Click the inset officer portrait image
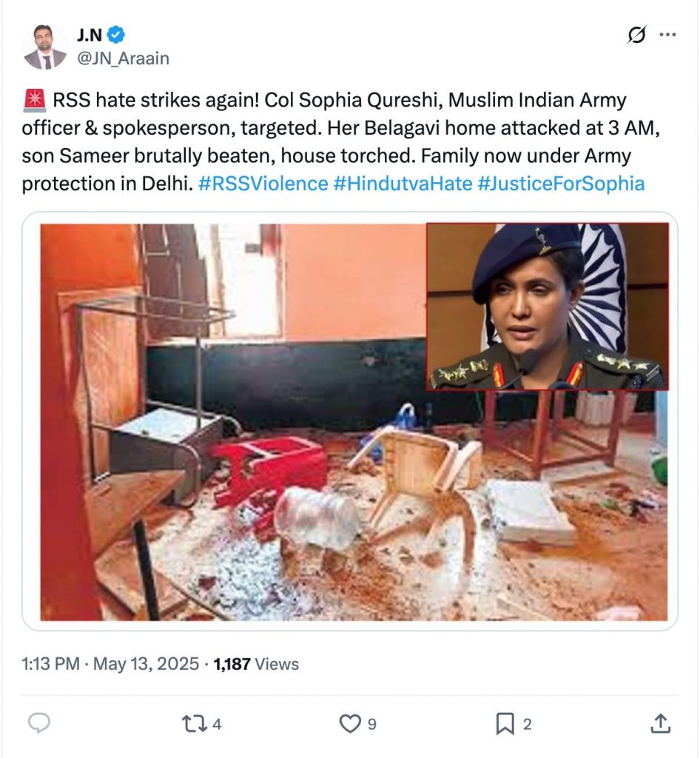Screen dimensions: 700x758 pyautogui.click(x=548, y=306)
